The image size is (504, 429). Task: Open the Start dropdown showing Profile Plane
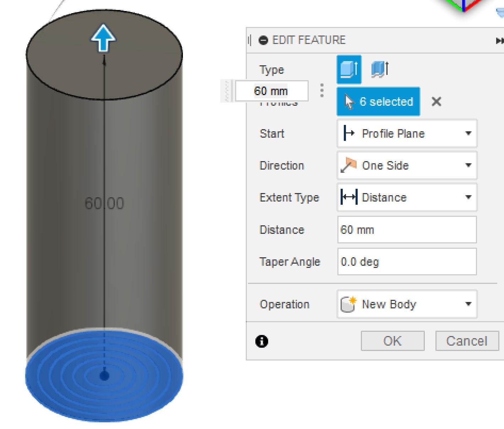[x=407, y=133]
